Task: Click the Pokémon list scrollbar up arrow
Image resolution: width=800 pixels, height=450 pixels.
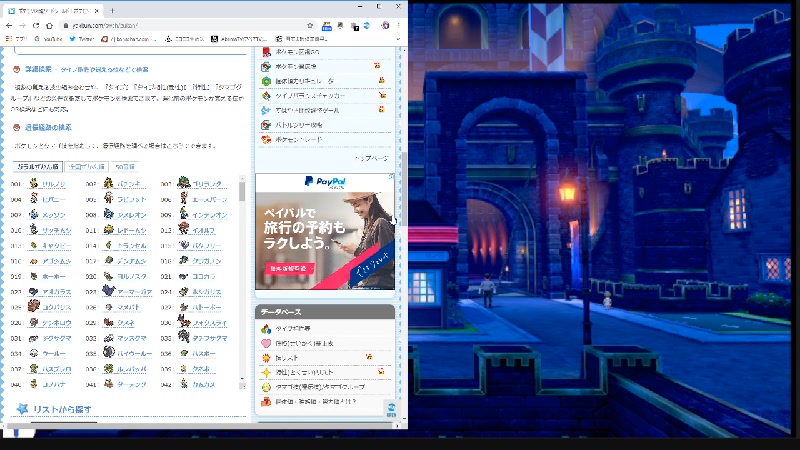Action: pos(242,180)
